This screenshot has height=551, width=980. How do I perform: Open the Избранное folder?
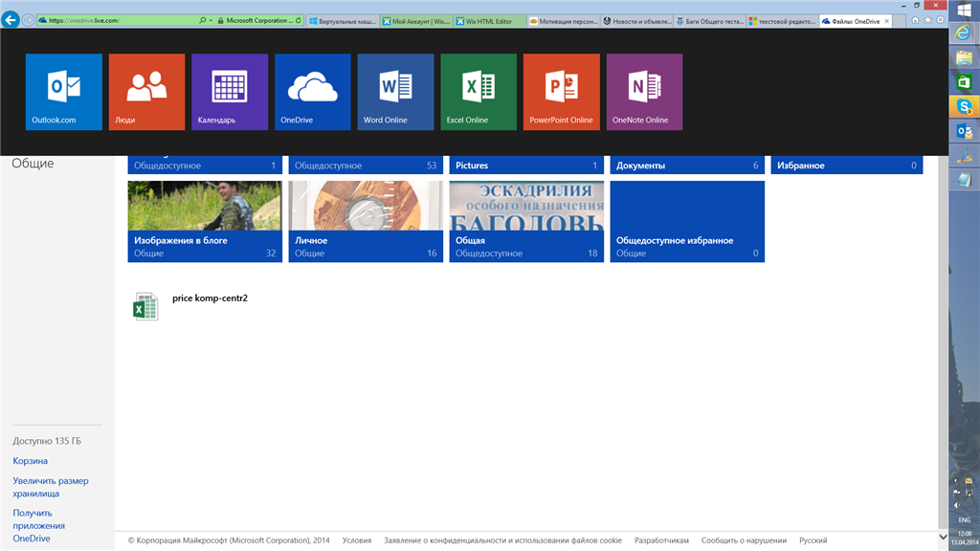847,165
